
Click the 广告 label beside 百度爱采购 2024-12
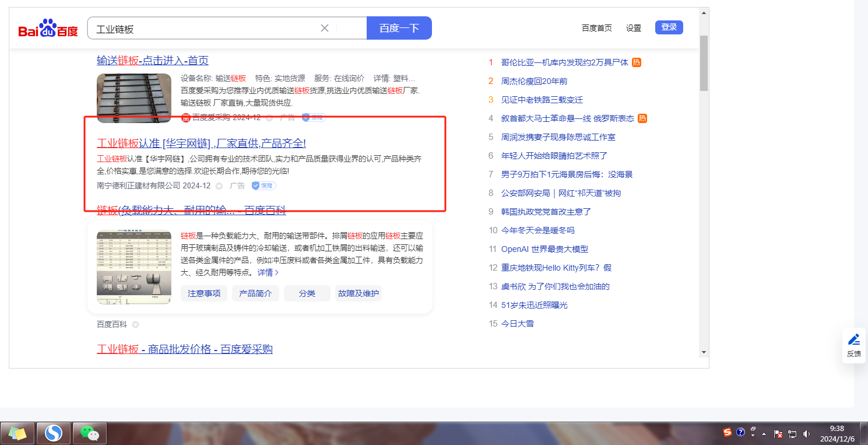point(287,118)
